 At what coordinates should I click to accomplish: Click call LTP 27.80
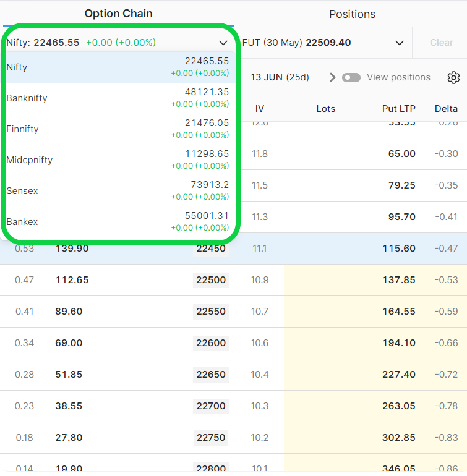[69, 438]
